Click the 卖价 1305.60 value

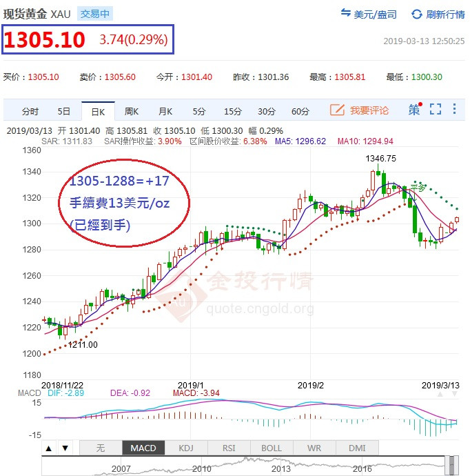click(x=120, y=77)
